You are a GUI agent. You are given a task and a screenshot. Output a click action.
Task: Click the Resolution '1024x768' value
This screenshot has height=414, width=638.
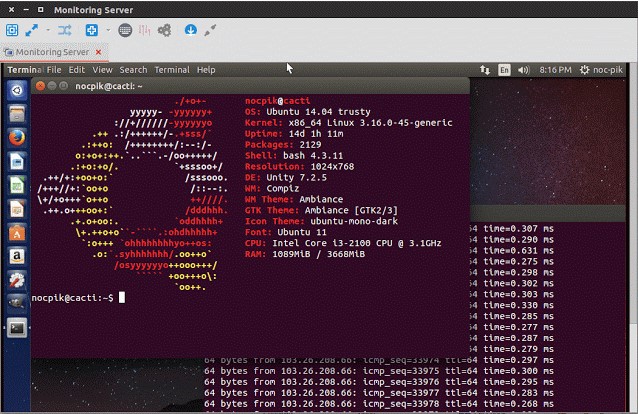point(332,166)
